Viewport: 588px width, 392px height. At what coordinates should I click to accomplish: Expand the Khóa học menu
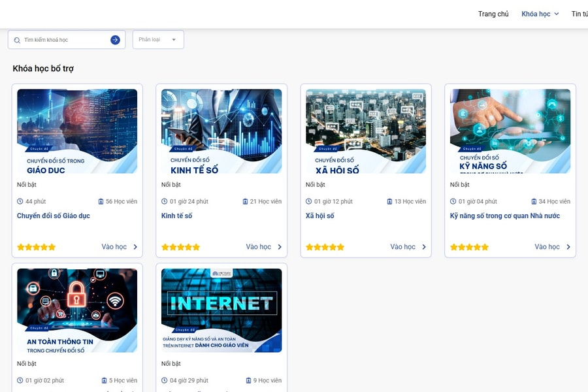540,14
